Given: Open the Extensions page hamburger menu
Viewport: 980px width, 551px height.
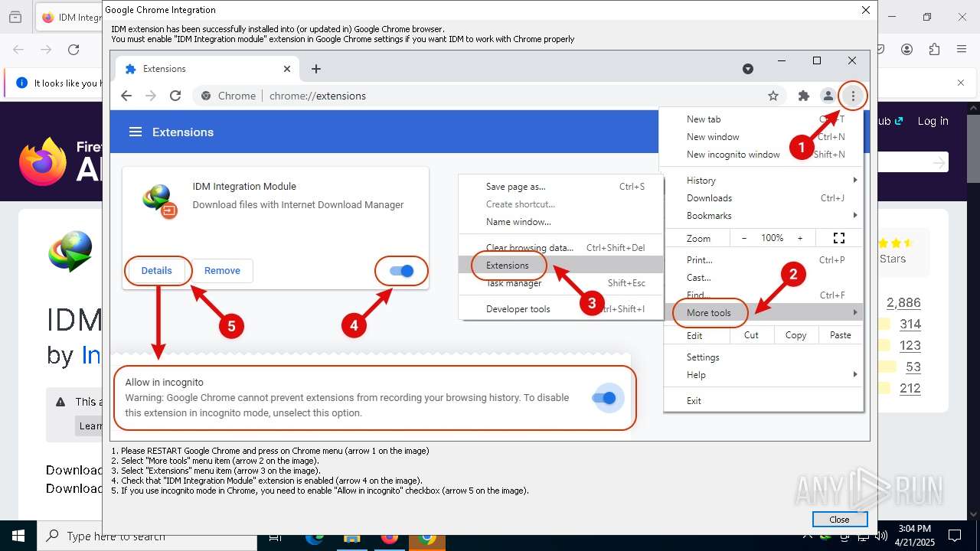Looking at the screenshot, I should pos(136,132).
